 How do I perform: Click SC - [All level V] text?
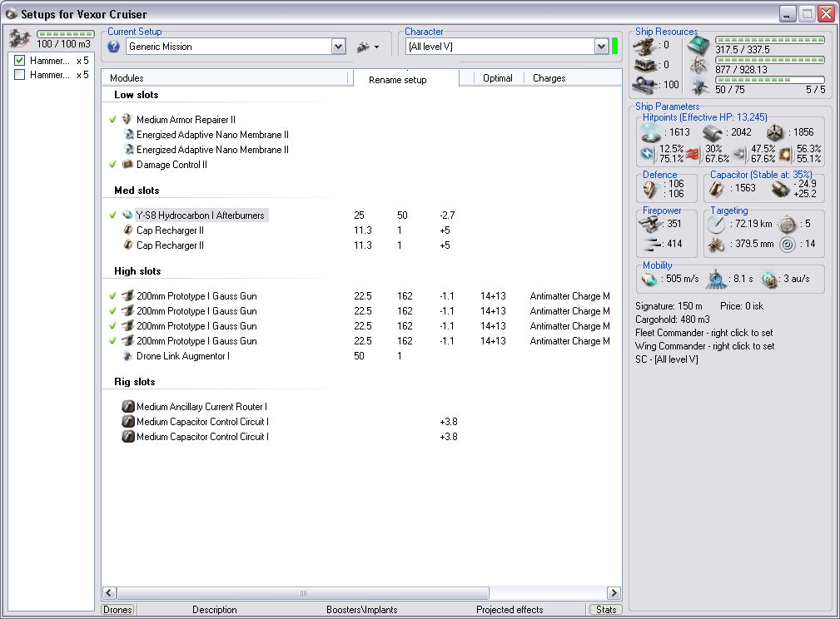tap(667, 359)
